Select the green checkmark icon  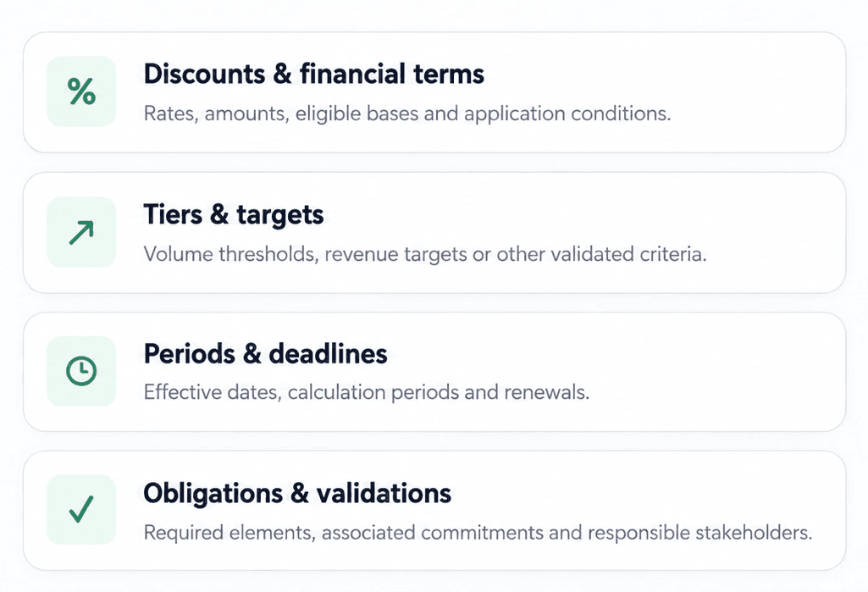pos(81,509)
